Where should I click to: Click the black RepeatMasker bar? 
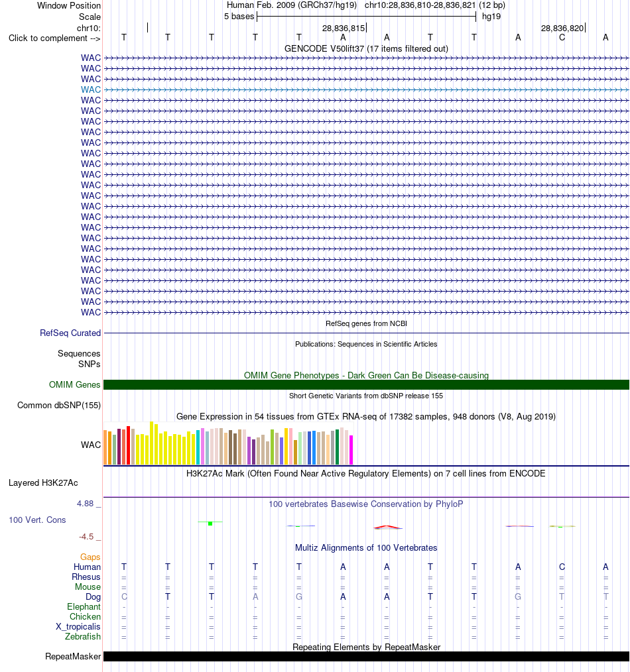pos(366,657)
